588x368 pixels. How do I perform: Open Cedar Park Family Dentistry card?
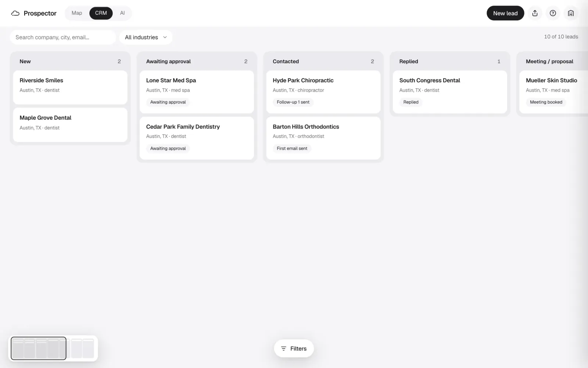[197, 138]
